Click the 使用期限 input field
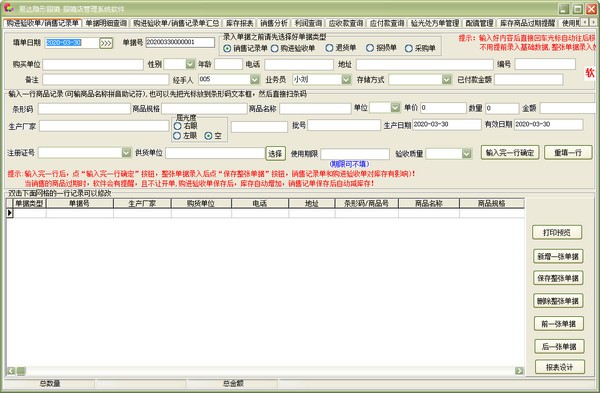This screenshot has height=393, width=600. (x=355, y=154)
